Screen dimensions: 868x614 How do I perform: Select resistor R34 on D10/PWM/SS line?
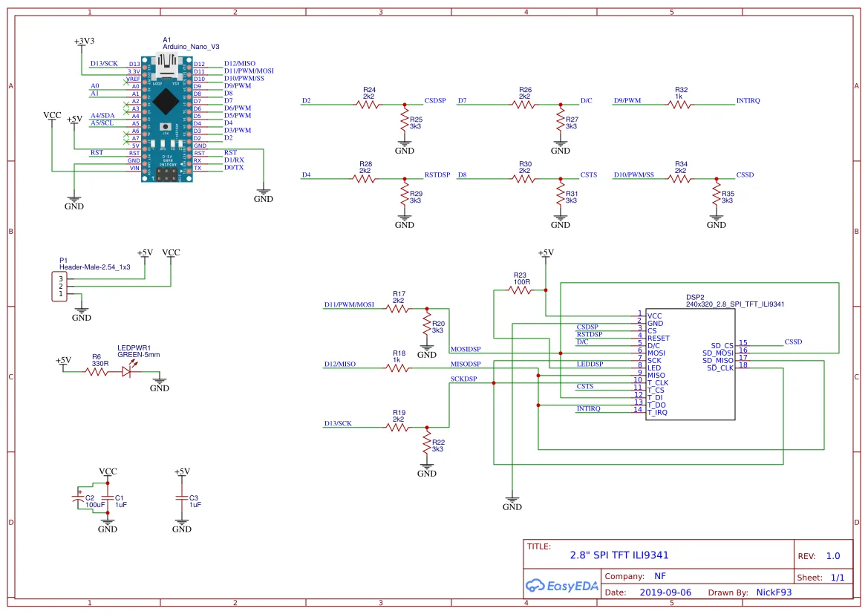coord(680,179)
